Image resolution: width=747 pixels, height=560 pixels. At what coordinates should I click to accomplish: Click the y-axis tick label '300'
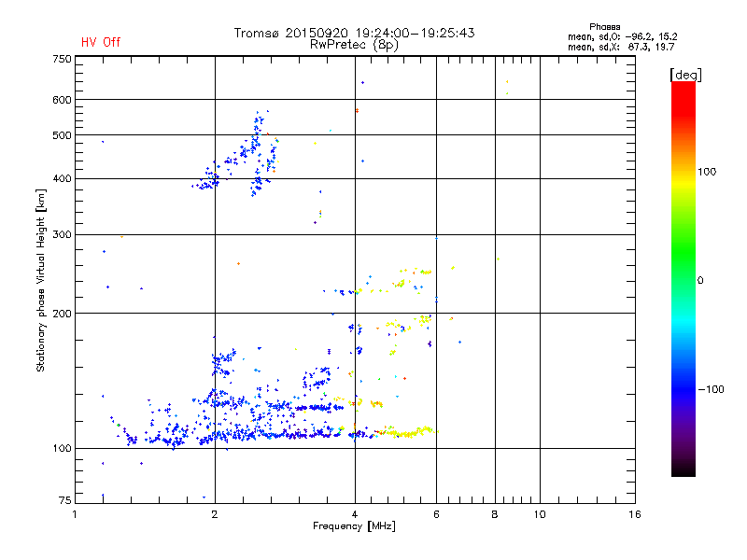[62, 235]
